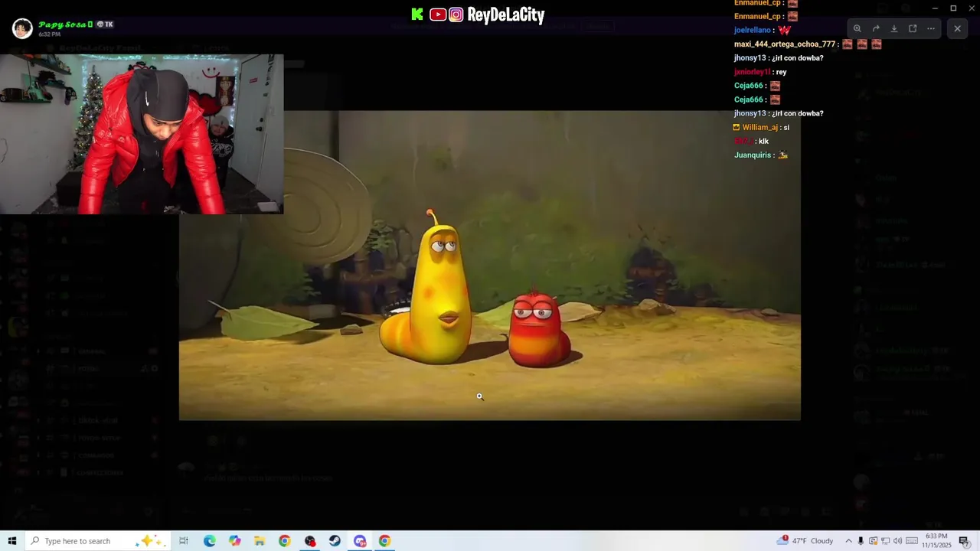This screenshot has height=551, width=980.
Task: Expand hidden system tray icons
Action: 848,541
